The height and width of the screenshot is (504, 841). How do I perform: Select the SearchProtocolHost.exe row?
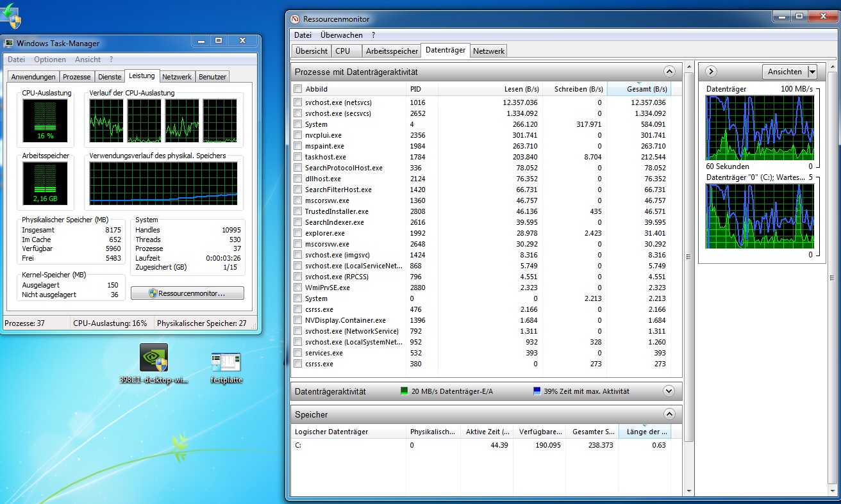(x=482, y=168)
